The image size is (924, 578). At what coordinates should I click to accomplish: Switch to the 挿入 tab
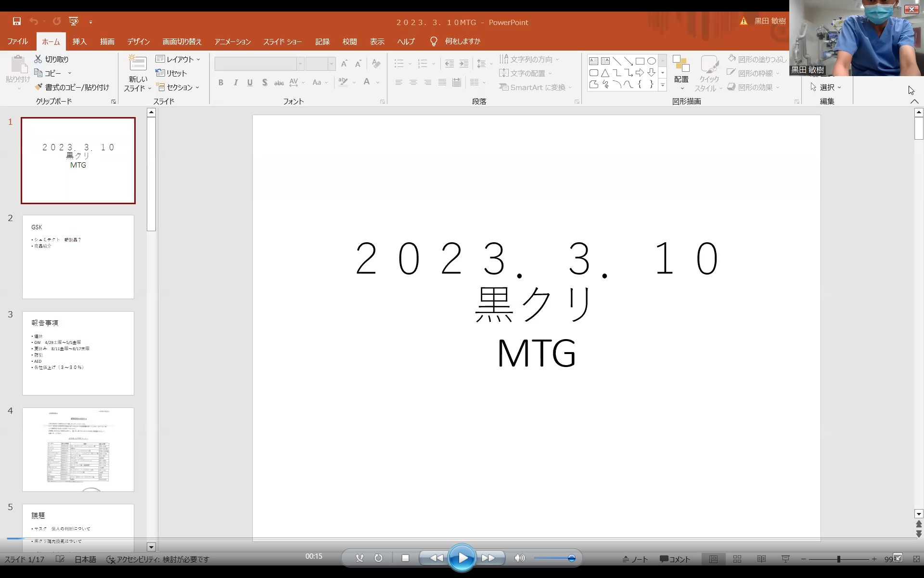pos(79,41)
